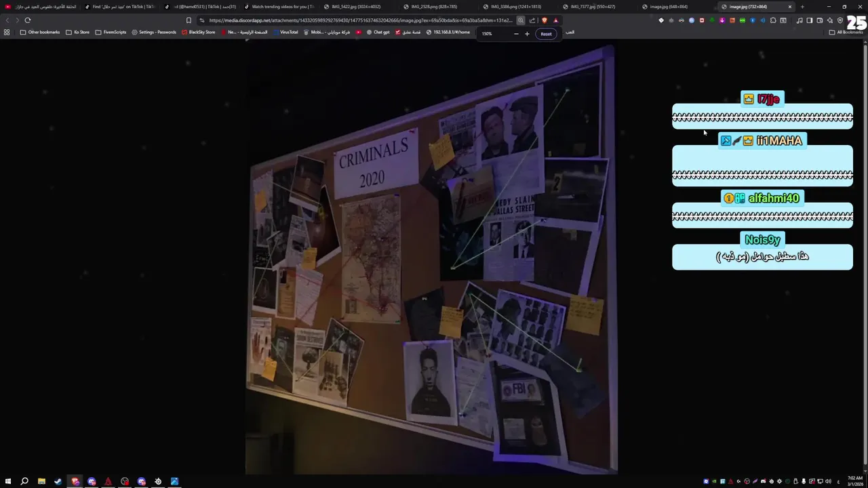Image resolution: width=868 pixels, height=488 pixels.
Task: Click the Nois9y username label
Action: point(762,239)
